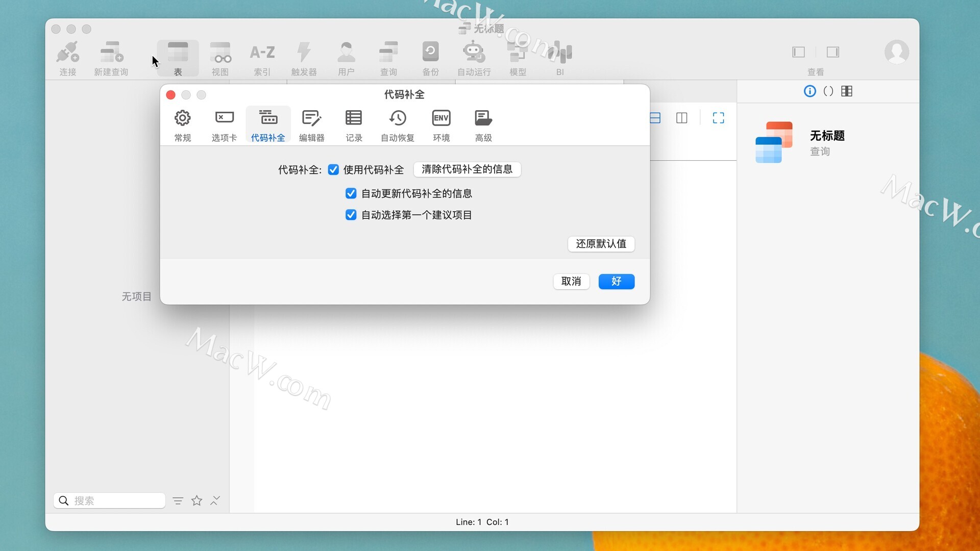Open the BI toolbar icon

pyautogui.click(x=560, y=58)
